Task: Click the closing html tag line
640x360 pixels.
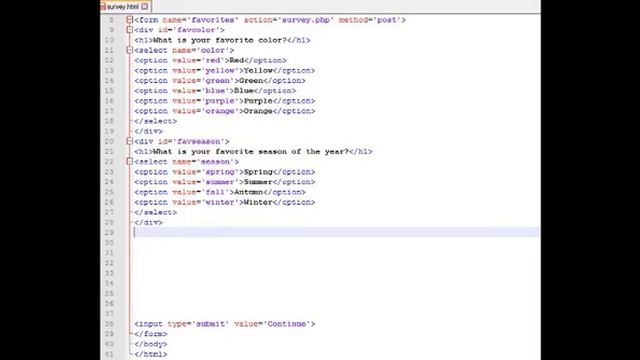Action: click(x=151, y=354)
